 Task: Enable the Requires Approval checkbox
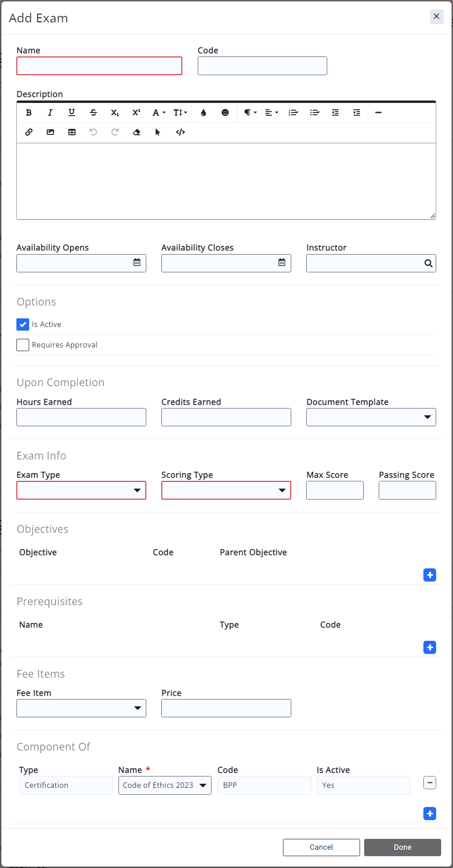(x=23, y=345)
